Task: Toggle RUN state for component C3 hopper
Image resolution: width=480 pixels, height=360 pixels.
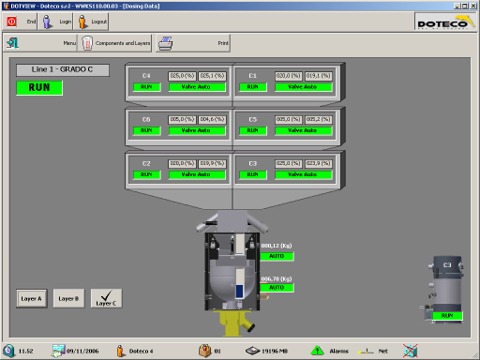Action: pos(253,175)
